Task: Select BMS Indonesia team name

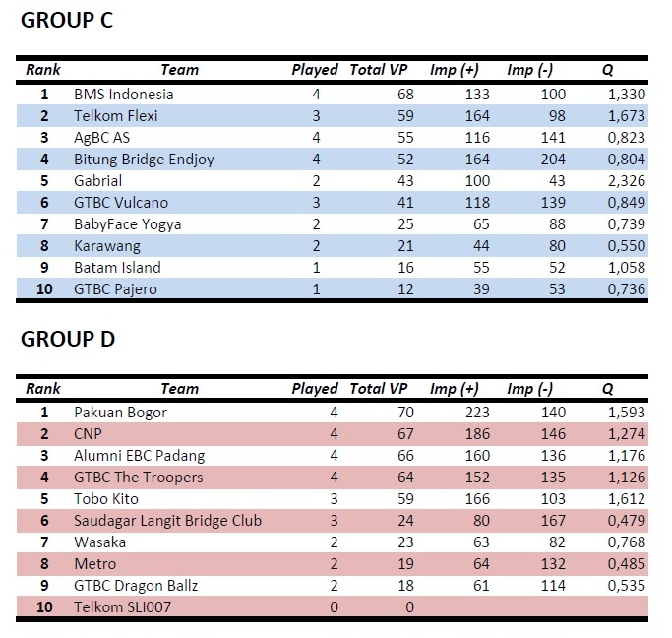Action: point(123,95)
